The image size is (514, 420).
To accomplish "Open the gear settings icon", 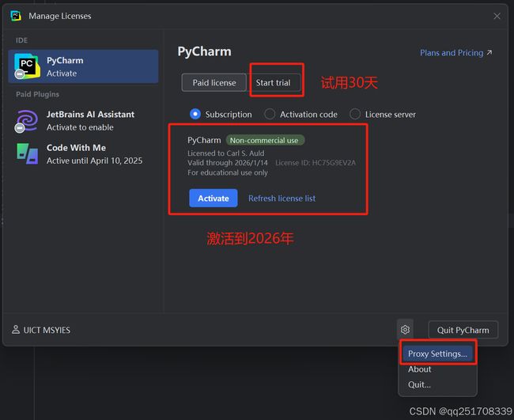I will coord(405,330).
